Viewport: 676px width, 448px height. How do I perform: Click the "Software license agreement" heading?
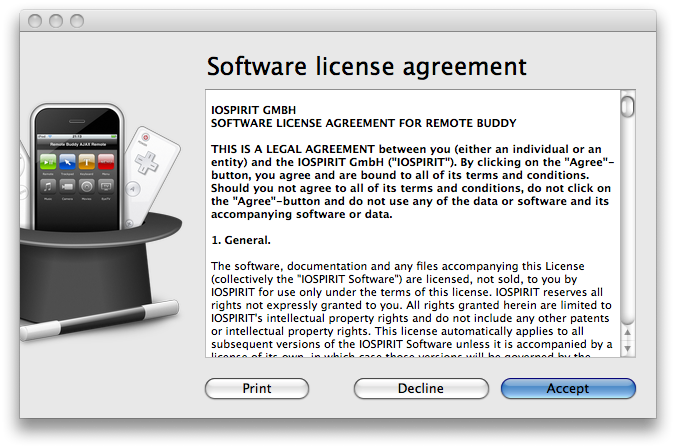click(x=366, y=67)
